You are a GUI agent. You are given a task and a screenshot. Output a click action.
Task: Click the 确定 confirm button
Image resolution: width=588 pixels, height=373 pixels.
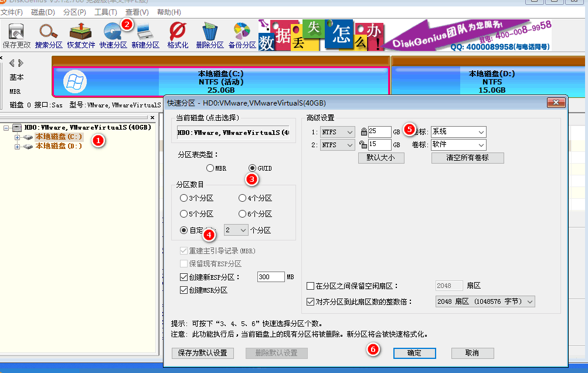pos(414,353)
